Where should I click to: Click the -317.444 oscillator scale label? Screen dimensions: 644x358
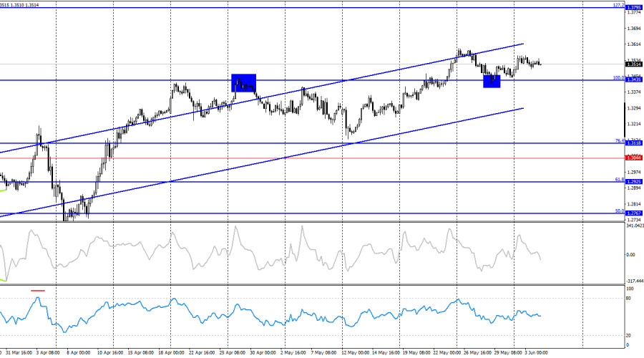click(x=635, y=281)
